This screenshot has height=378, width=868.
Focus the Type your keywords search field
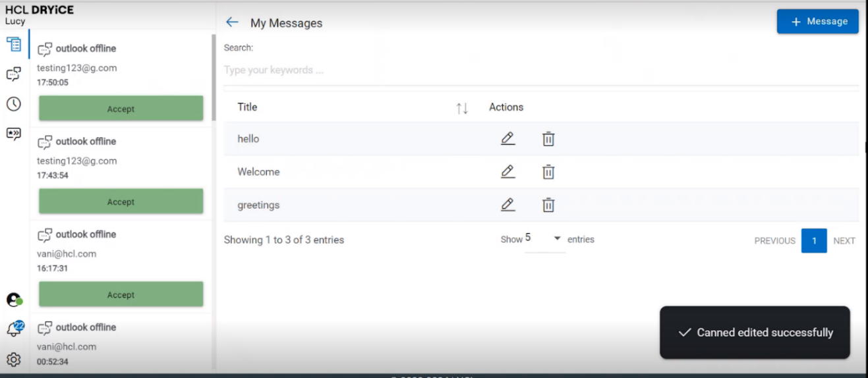[540, 70]
